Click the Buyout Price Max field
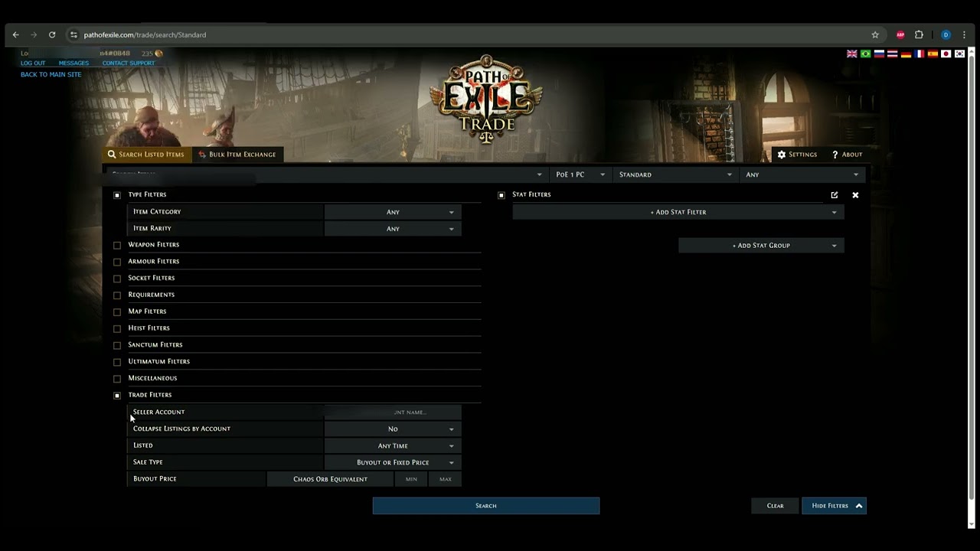 pos(446,479)
